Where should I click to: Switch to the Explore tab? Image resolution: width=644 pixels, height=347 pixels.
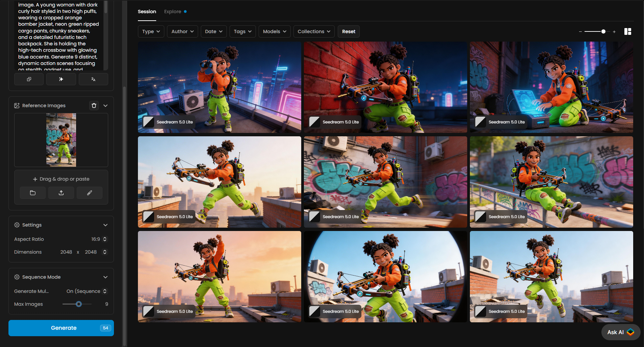(173, 11)
